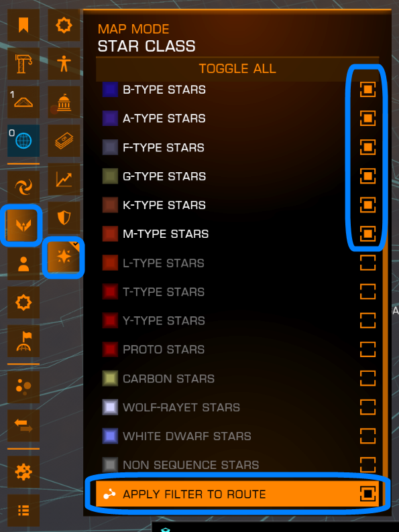Click the population trend graph icon

pyautogui.click(x=64, y=179)
